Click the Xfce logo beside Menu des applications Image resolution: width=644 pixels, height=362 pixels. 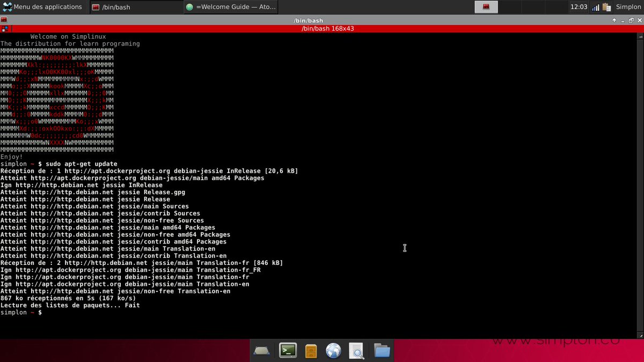tap(8, 7)
